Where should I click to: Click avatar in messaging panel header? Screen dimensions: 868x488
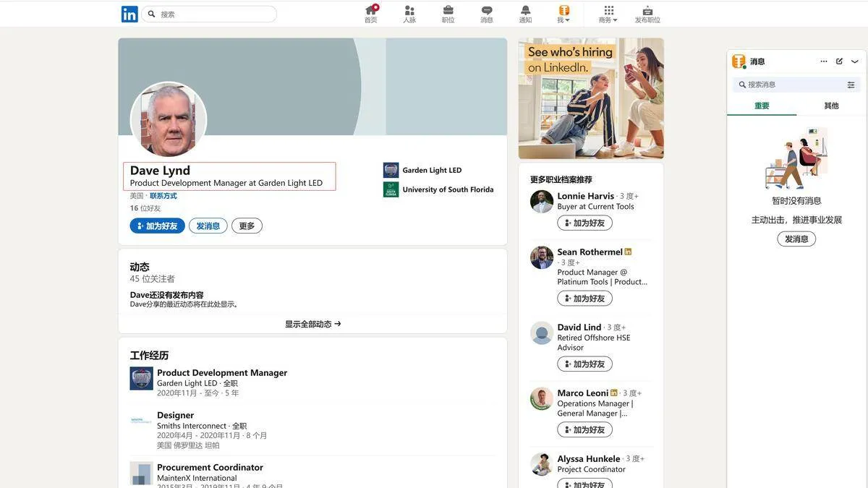739,61
